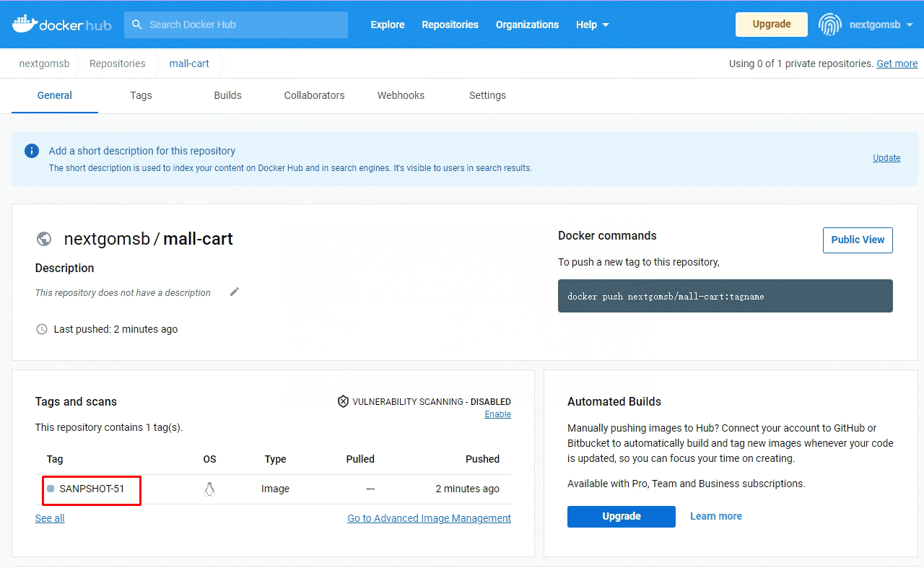Click Add a short description link

click(x=142, y=151)
